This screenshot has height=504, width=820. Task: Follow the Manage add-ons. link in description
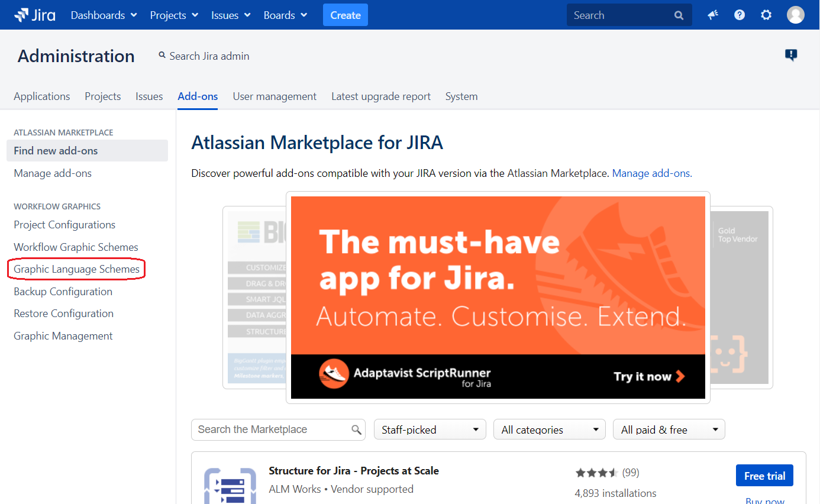point(652,173)
